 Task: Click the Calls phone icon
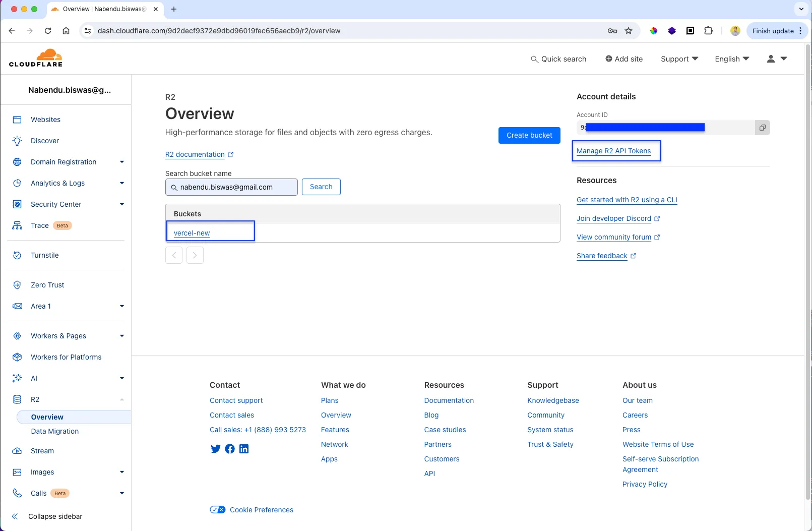[17, 493]
